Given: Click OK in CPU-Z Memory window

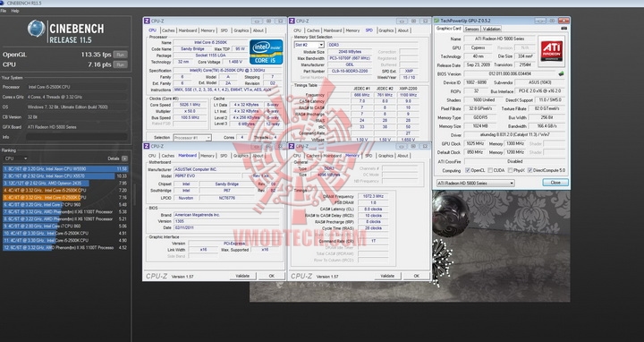Looking at the screenshot, I should coord(416,276).
